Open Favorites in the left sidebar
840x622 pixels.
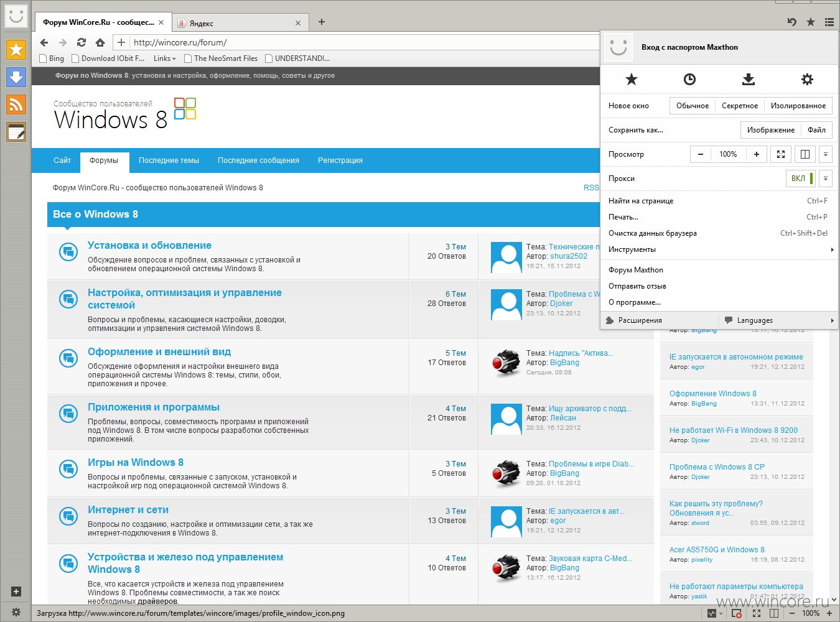pyautogui.click(x=16, y=49)
